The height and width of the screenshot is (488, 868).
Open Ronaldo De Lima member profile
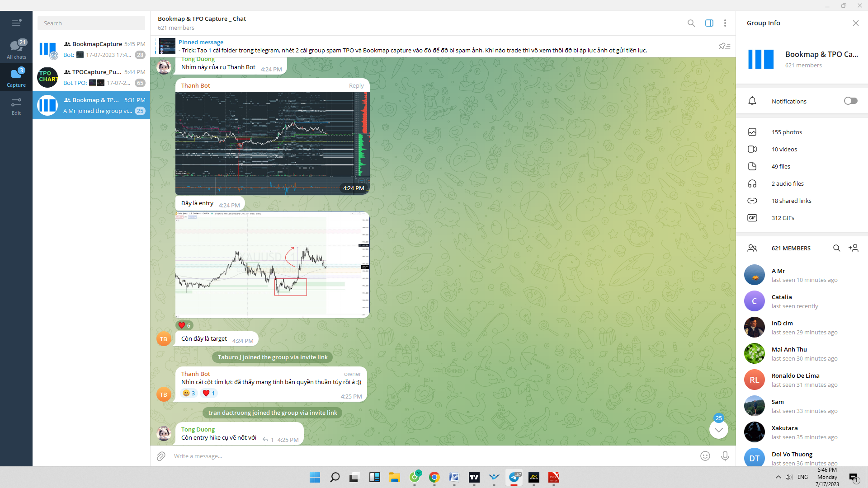[802, 380]
